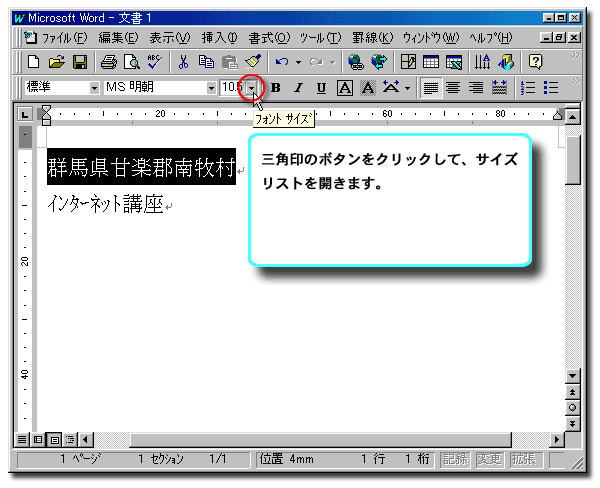Switch to print layout view button
The image size is (600, 488).
[x=55, y=439]
